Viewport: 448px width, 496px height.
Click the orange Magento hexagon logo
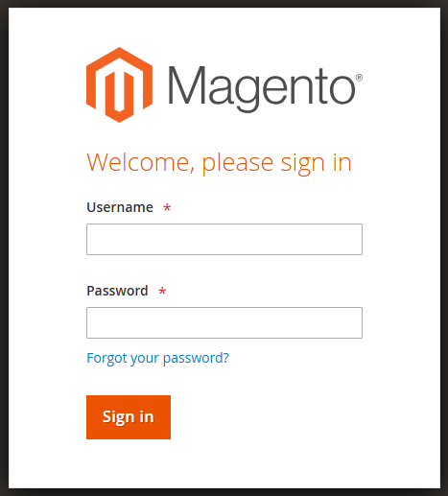click(x=119, y=84)
